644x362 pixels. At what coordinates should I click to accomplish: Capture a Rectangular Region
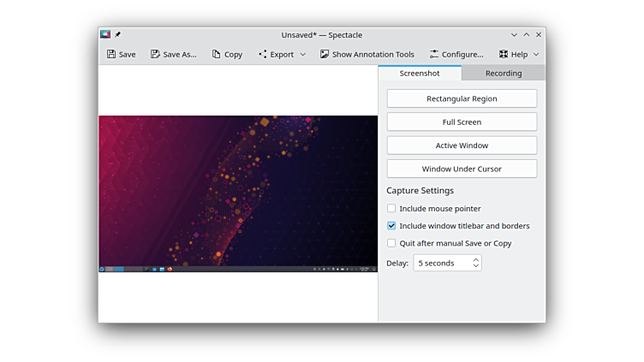(x=462, y=98)
